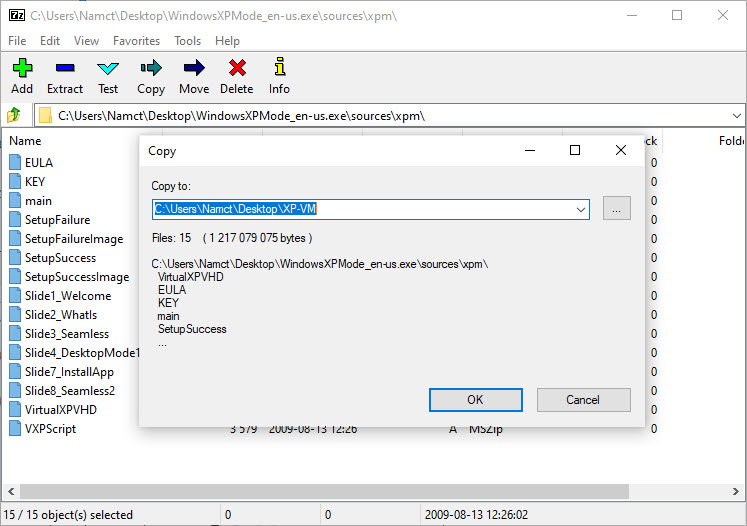Confirm copy with the OK button
This screenshot has width=747, height=526.
[x=475, y=400]
